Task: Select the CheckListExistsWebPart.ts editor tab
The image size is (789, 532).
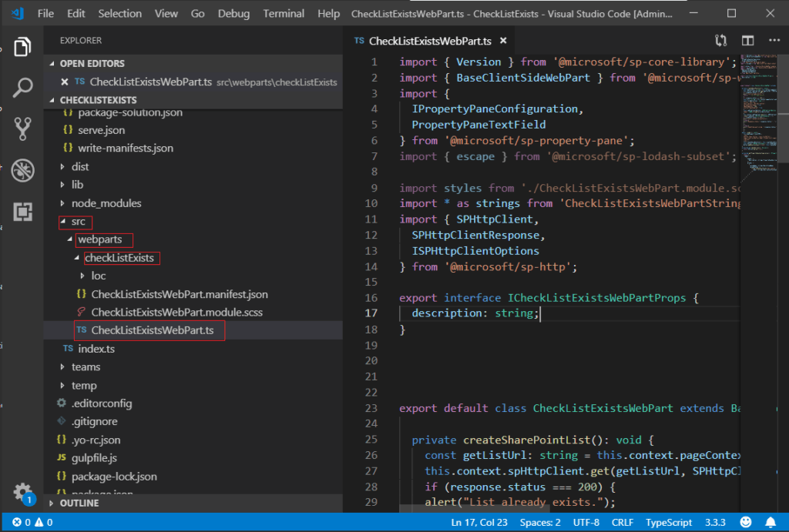Action: coord(430,41)
